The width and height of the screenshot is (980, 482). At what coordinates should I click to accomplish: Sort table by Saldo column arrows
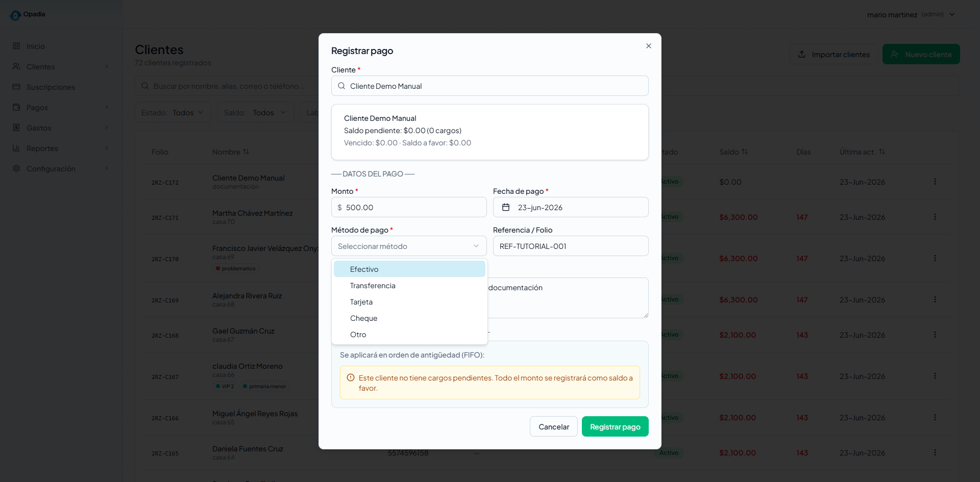click(744, 151)
